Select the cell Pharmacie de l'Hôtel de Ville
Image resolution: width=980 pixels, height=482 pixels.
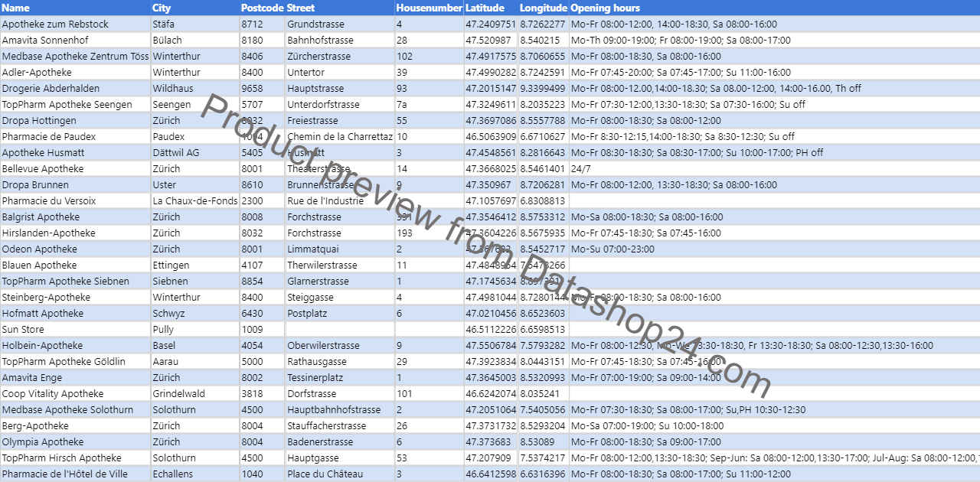point(75,474)
